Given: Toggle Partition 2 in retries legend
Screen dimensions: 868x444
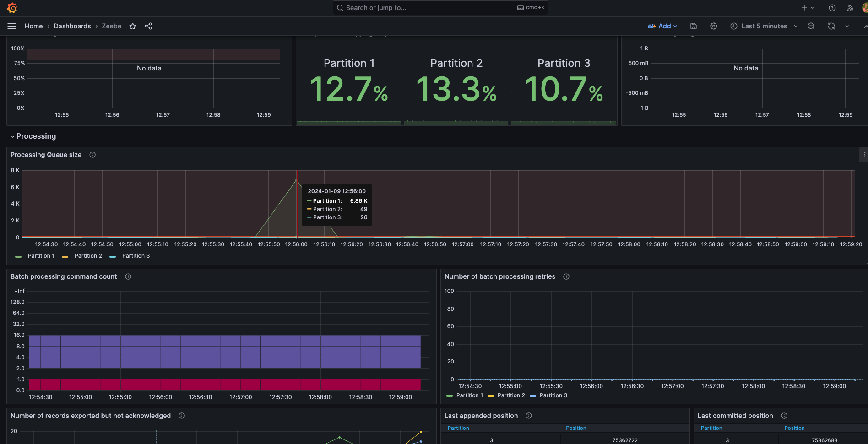Looking at the screenshot, I should [511, 395].
